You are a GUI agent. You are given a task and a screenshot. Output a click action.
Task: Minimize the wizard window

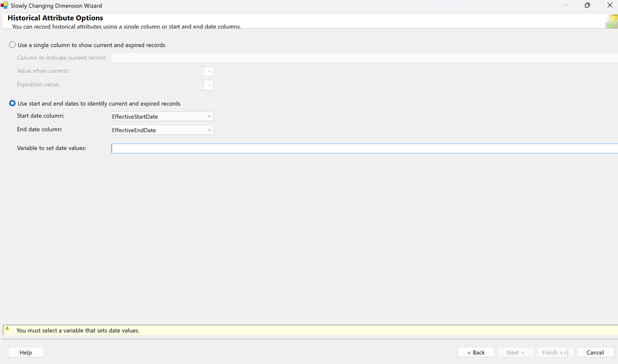point(565,5)
